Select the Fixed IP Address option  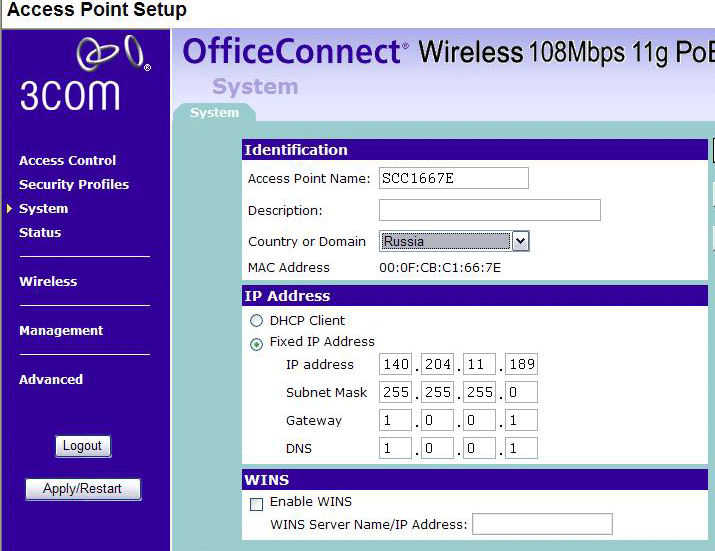coord(257,344)
